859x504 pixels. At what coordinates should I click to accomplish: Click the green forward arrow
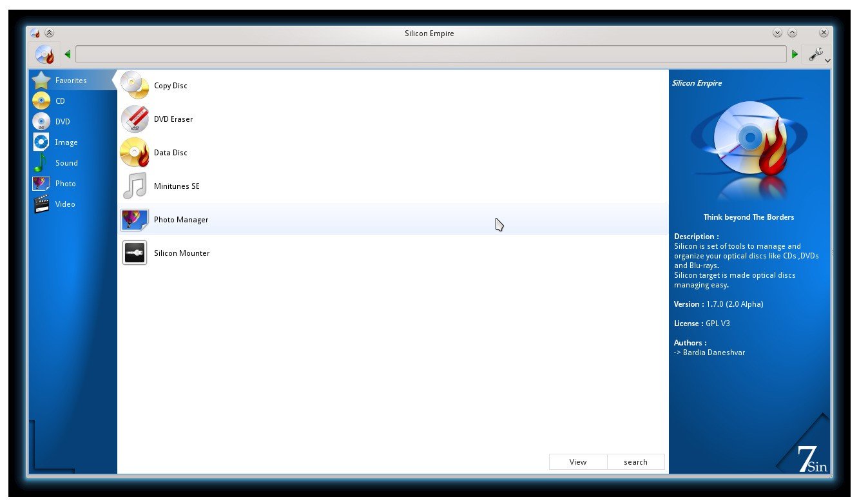[795, 54]
